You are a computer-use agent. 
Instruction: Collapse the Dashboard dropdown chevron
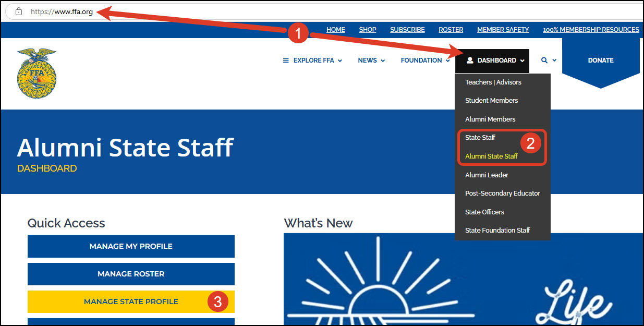coord(522,61)
